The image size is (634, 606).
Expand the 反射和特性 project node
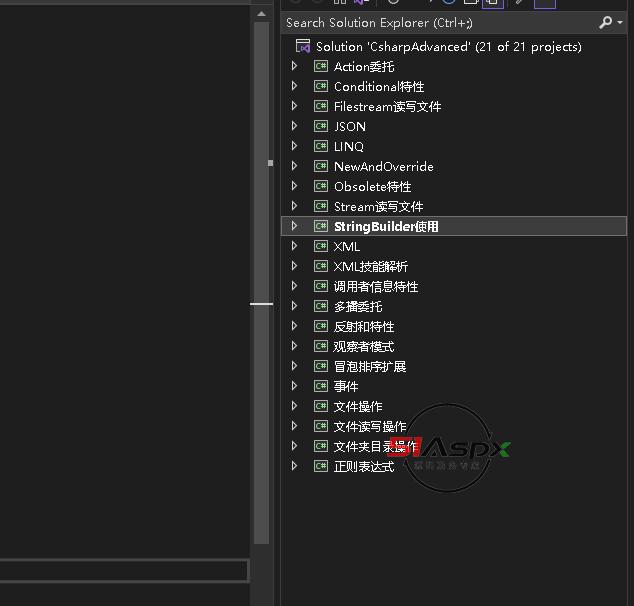(295, 326)
